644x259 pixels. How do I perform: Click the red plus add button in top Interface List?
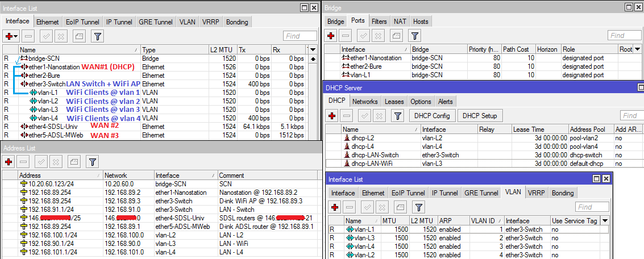click(x=9, y=36)
